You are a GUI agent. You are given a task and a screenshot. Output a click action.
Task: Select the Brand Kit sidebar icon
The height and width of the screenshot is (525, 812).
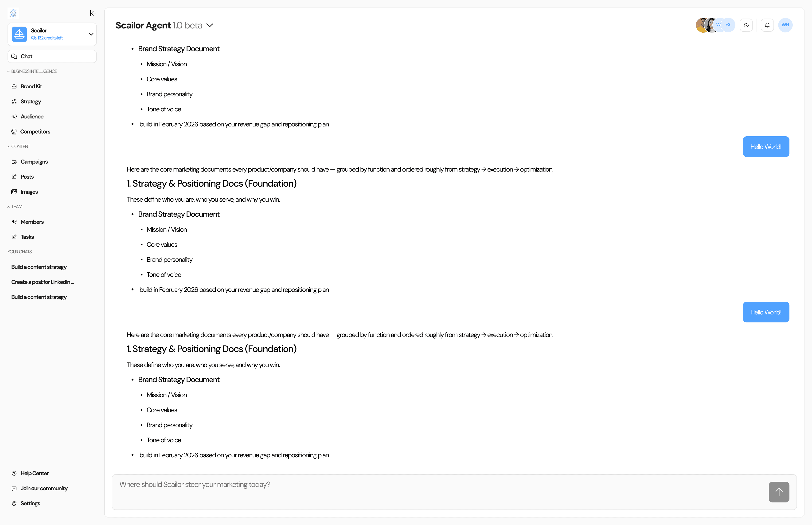[14, 86]
